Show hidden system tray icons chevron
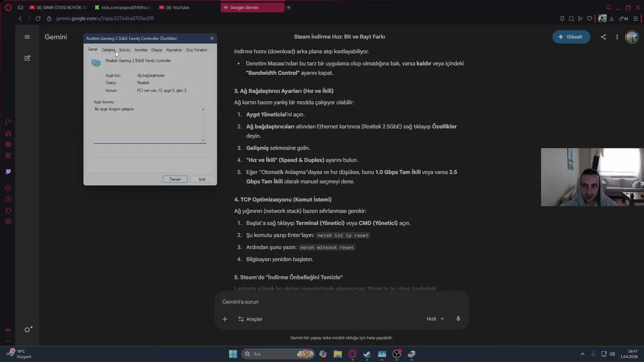Screen dimensions: 644x362 [x=583, y=354]
